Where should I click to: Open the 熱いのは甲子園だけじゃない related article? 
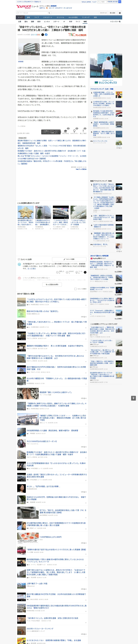pyautogui.click(x=52, y=157)
